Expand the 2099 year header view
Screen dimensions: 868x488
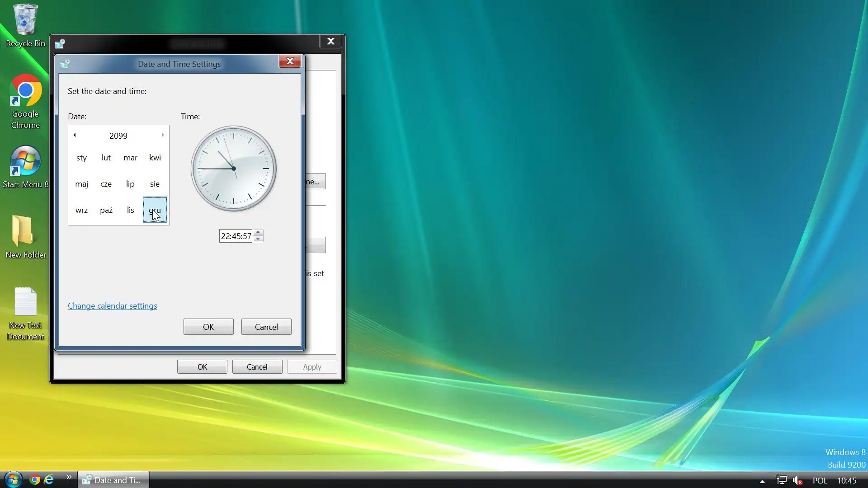[118, 136]
